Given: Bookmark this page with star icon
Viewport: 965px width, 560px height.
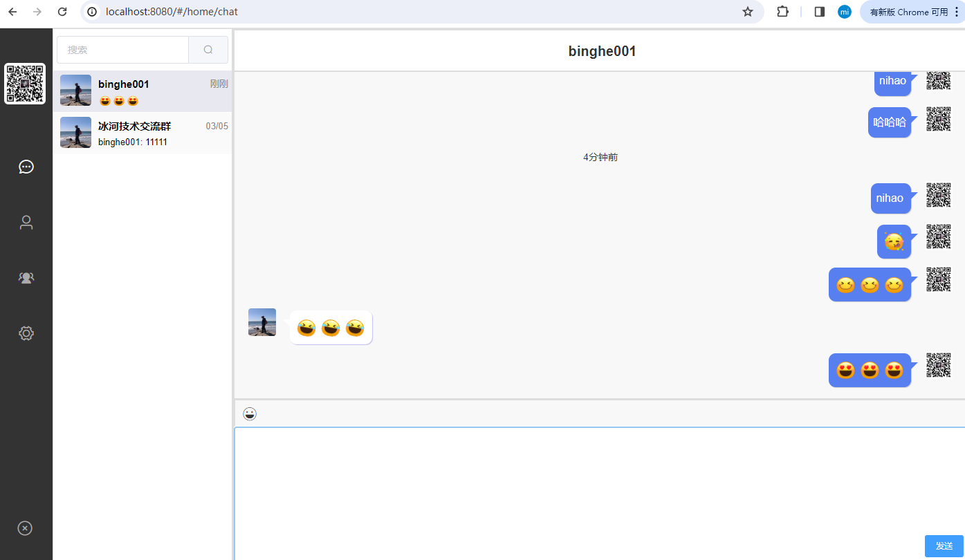Looking at the screenshot, I should (x=747, y=12).
